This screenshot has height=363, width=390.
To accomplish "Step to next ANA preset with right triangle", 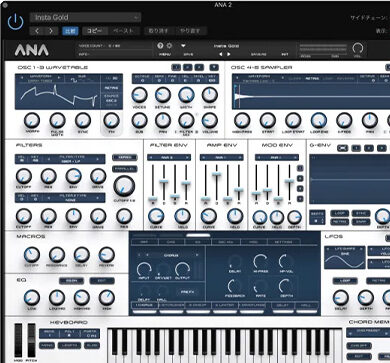I will pos(229,54).
